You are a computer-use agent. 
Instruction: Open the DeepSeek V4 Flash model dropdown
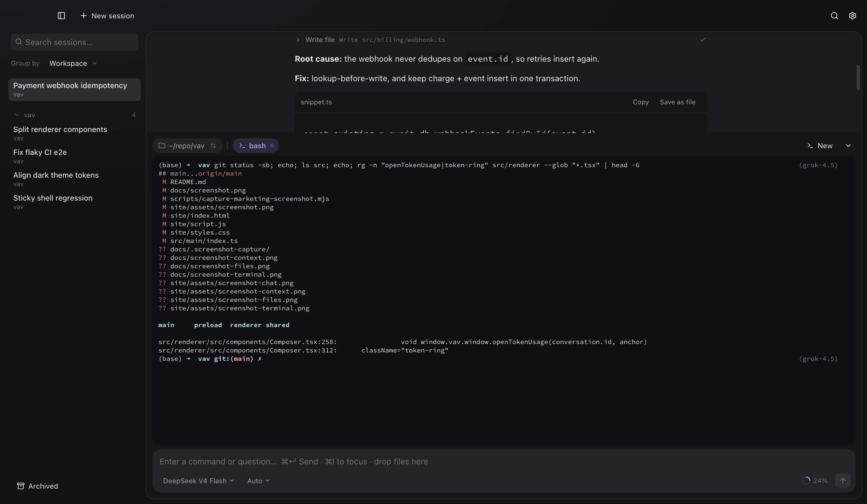[198, 481]
